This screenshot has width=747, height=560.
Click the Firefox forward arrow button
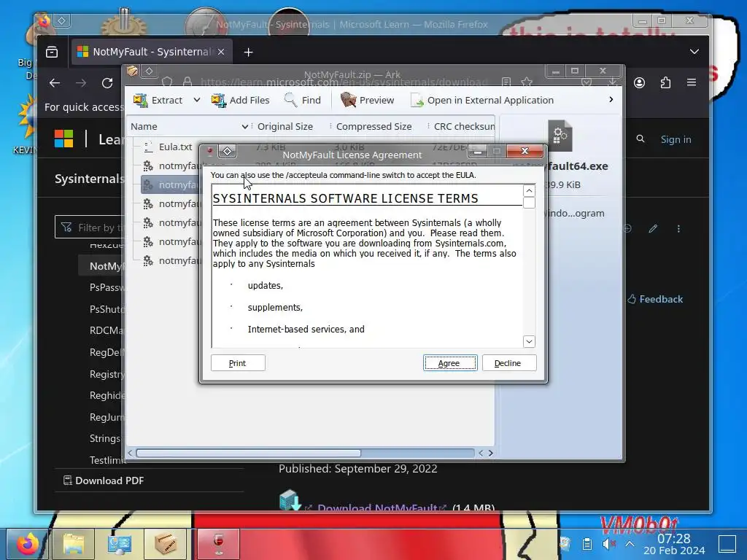(x=81, y=83)
